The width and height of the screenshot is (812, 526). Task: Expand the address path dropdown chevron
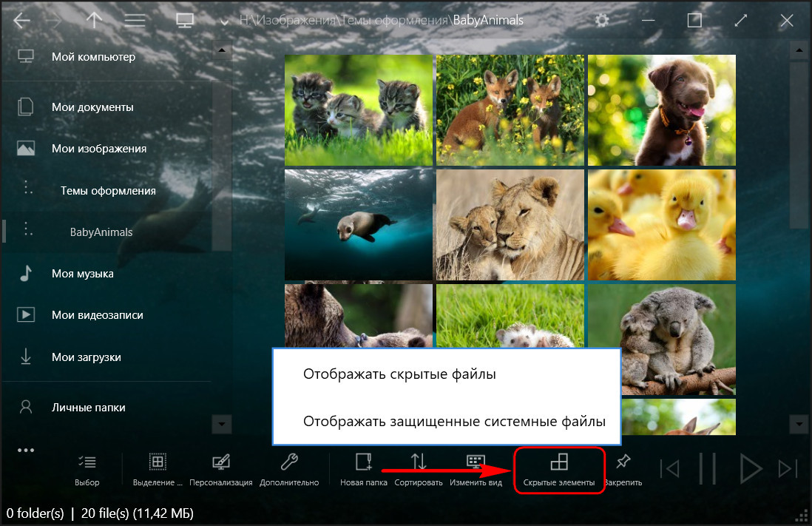click(x=224, y=21)
